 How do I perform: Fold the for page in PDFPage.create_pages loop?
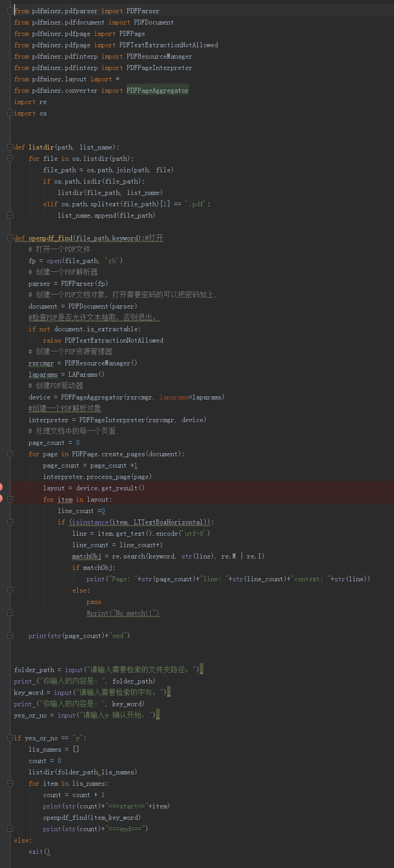pyautogui.click(x=10, y=454)
